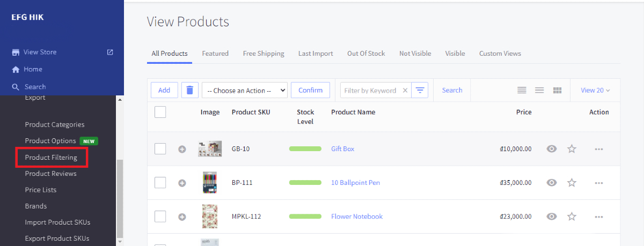Image resolution: width=644 pixels, height=246 pixels.
Task: Open the keyword filter options icon
Action: point(420,90)
